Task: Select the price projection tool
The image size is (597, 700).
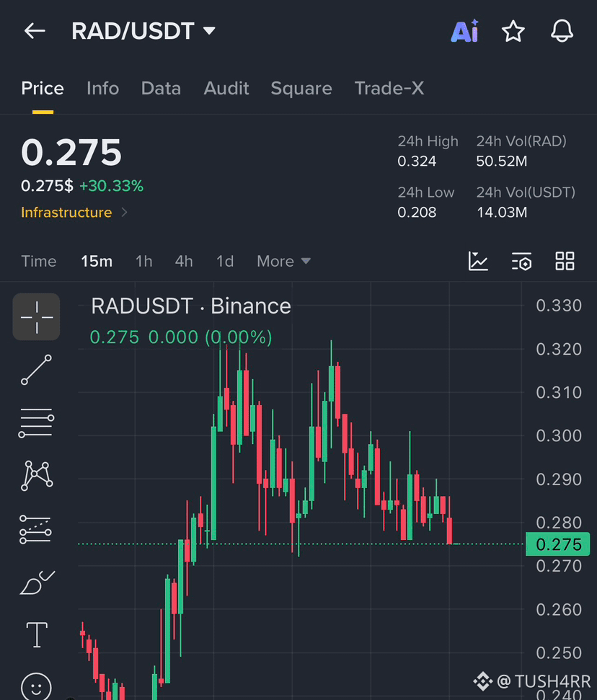Action: pos(36,529)
